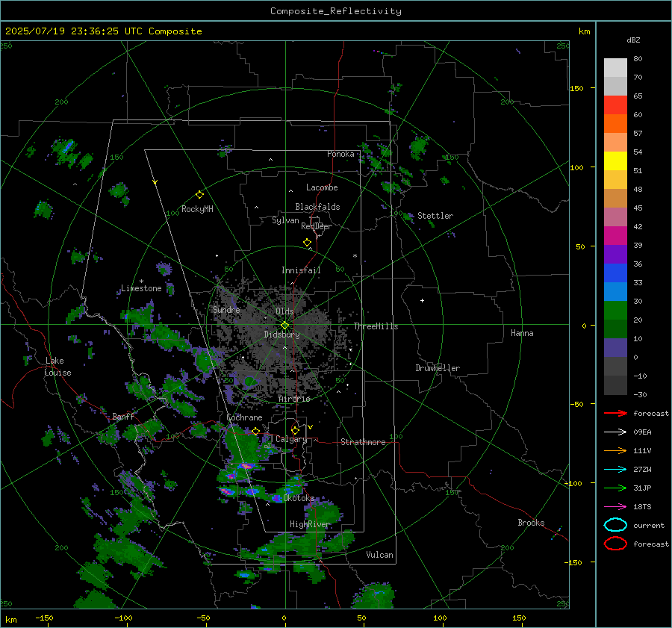Click the Airdrie label
Viewport: 672px width, 628px height.
click(x=294, y=399)
